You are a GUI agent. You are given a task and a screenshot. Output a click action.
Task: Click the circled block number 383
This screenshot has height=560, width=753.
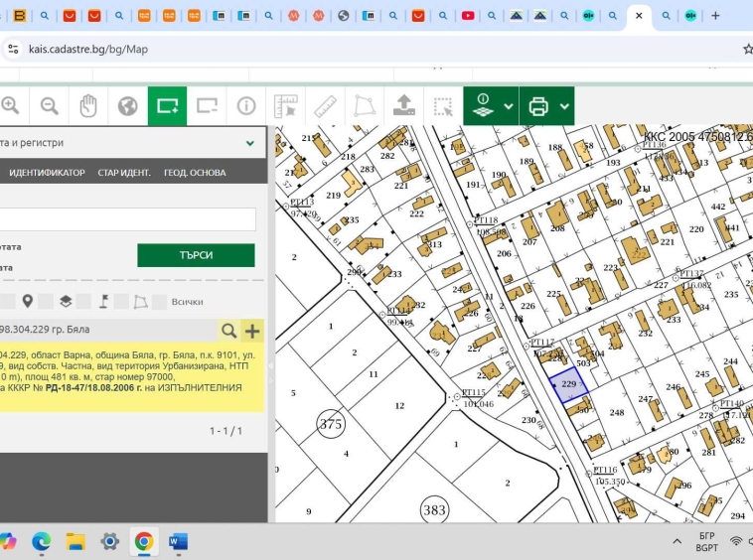pos(434,509)
